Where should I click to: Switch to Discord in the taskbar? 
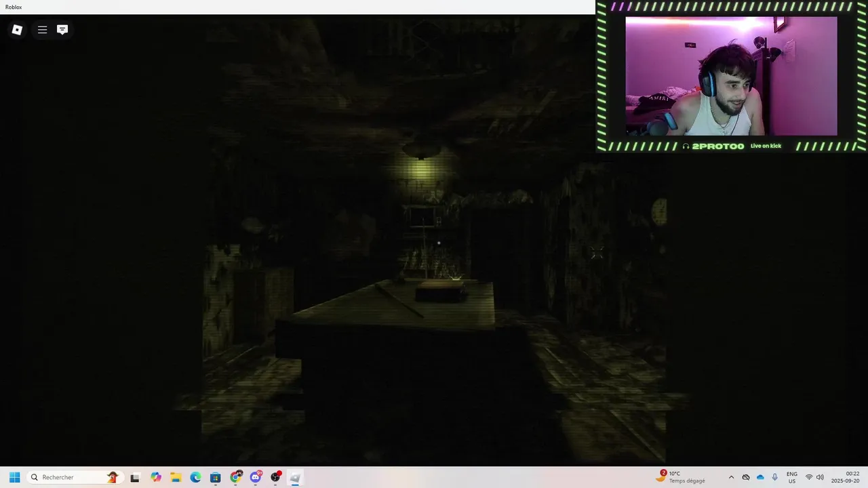click(256, 477)
